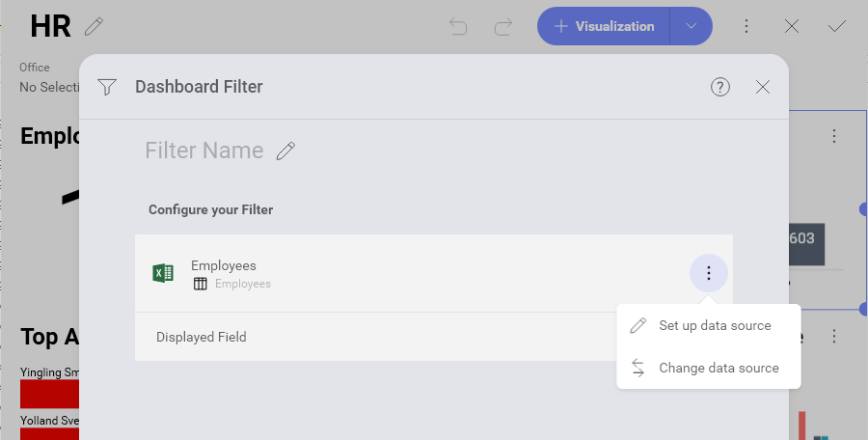Open help for Dashboard Filter dialog
The height and width of the screenshot is (440, 868).
coord(720,87)
